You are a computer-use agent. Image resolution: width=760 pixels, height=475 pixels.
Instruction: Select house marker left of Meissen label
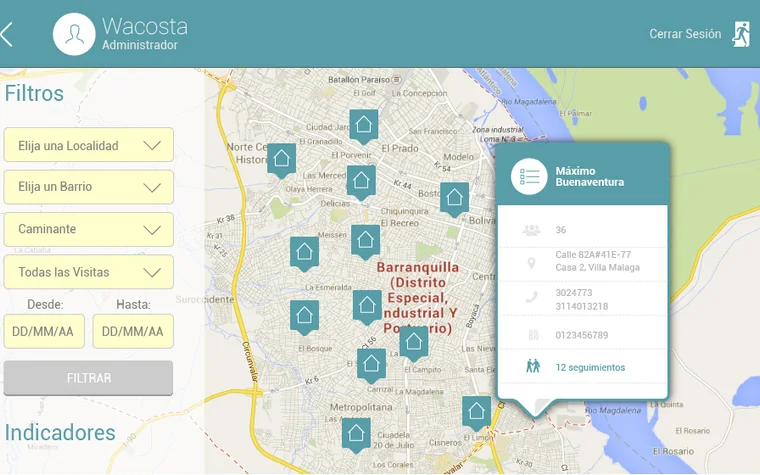[x=304, y=253]
